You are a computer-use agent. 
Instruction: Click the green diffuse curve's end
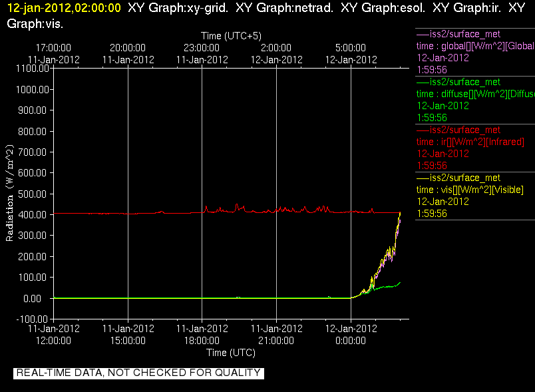pyautogui.click(x=399, y=283)
